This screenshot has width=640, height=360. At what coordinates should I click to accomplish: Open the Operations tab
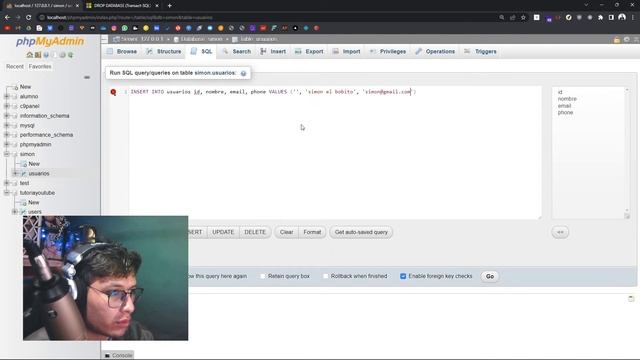tap(435, 51)
